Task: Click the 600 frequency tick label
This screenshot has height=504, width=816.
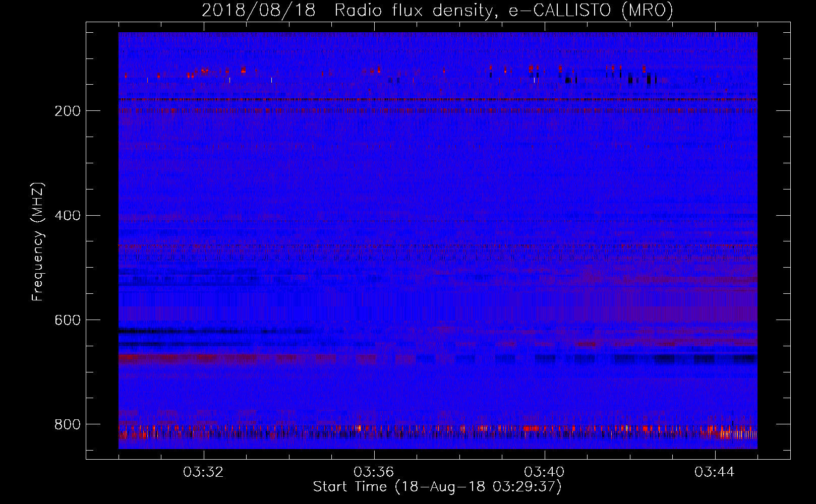Action: [67, 320]
